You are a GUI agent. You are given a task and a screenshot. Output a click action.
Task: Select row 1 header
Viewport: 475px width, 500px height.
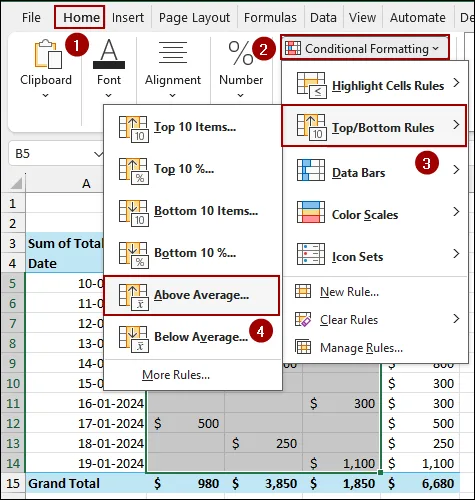(x=13, y=203)
